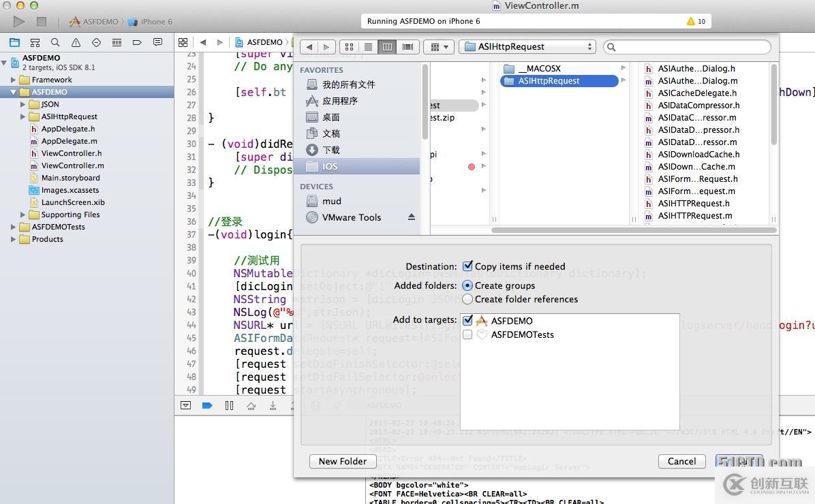
Task: Hide the debug area toggle icon
Action: point(185,406)
